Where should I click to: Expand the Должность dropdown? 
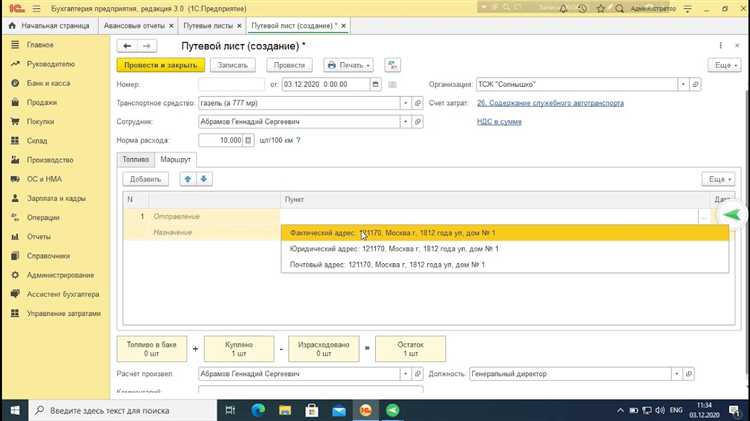click(677, 374)
